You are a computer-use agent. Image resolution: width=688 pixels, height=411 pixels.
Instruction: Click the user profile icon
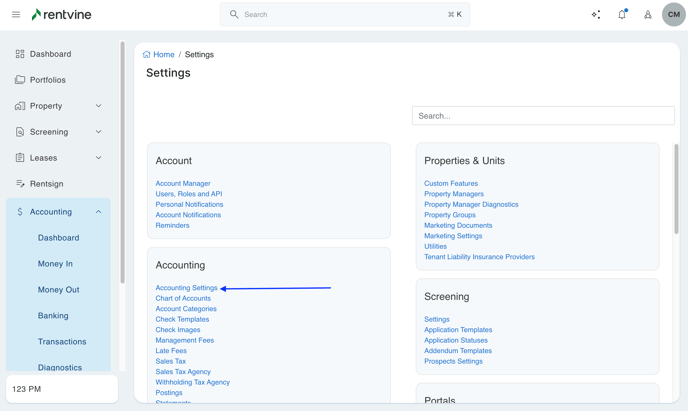click(x=648, y=15)
